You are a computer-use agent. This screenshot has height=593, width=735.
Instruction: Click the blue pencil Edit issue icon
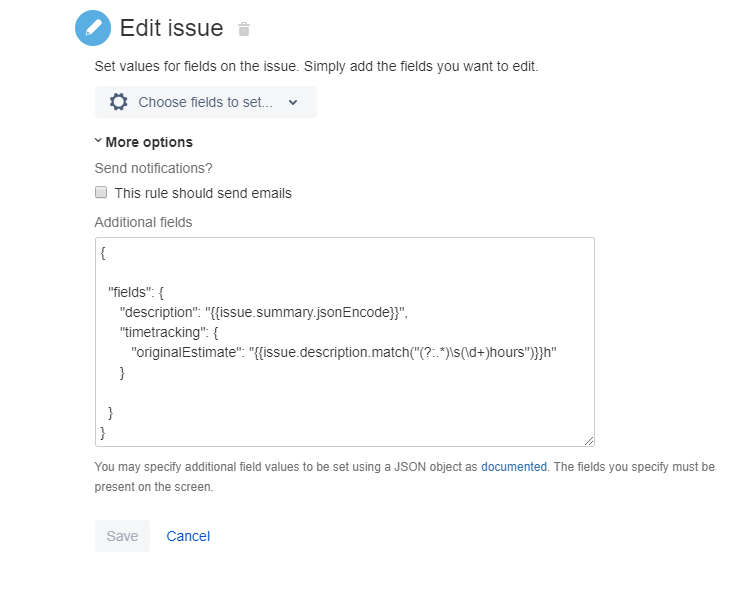click(93, 28)
